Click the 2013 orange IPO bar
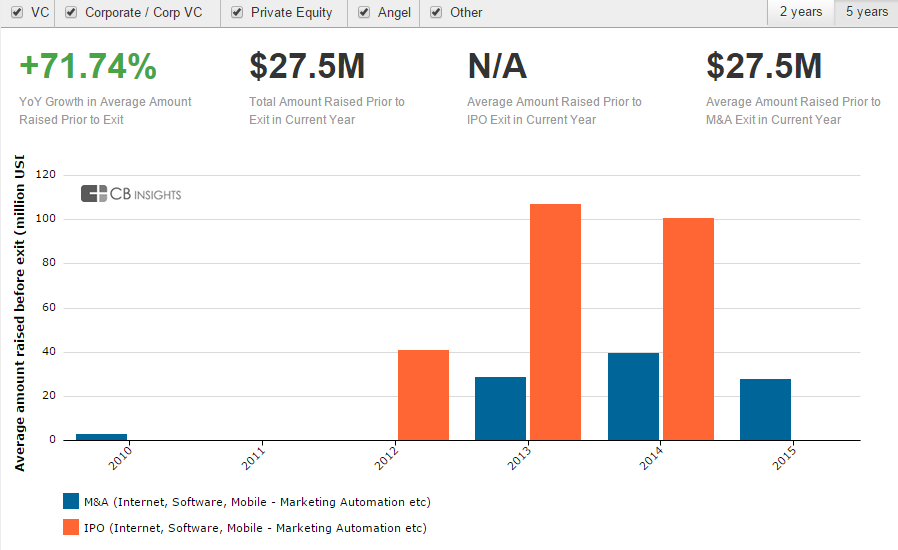The width and height of the screenshot is (898, 550). coord(555,322)
